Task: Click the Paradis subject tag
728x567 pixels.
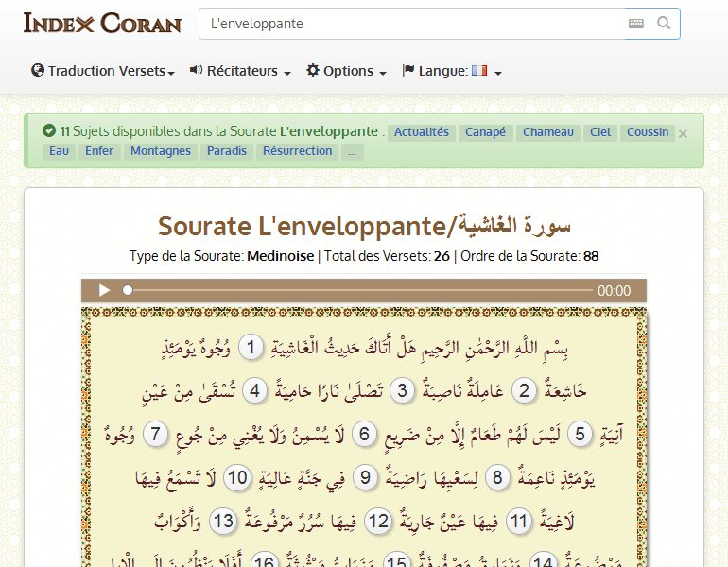Action: 227,151
